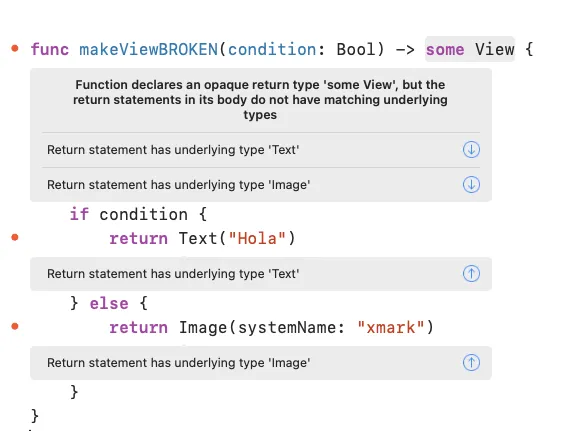Screen dimensions: 577x431
Task: Click the Image(systemName: call
Action: 262,328
